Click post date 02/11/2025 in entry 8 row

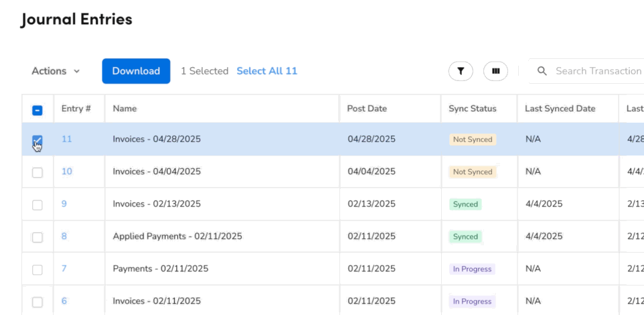[x=372, y=237]
